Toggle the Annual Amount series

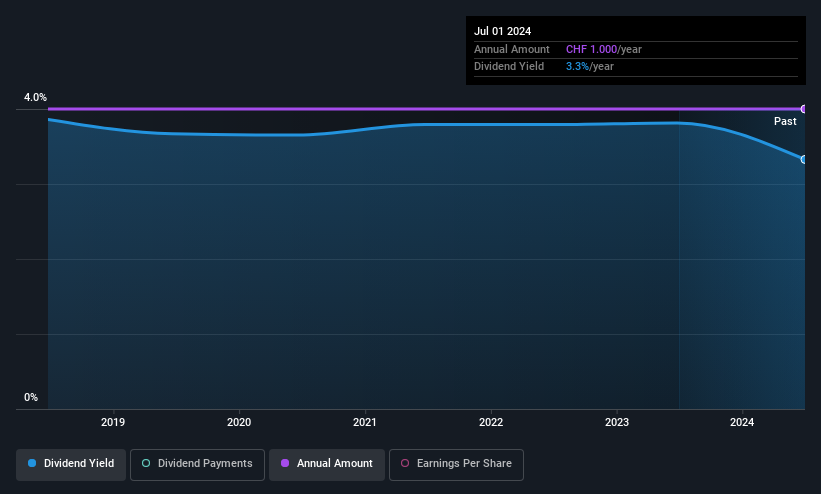click(327, 464)
